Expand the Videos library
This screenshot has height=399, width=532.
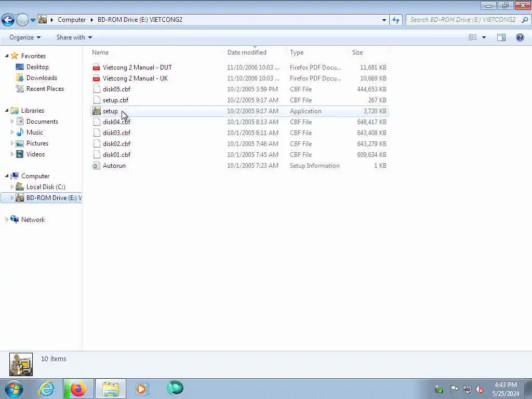click(12, 154)
